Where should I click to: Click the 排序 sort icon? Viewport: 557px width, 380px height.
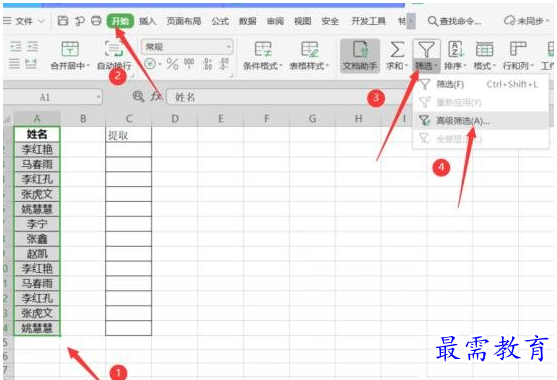(455, 49)
